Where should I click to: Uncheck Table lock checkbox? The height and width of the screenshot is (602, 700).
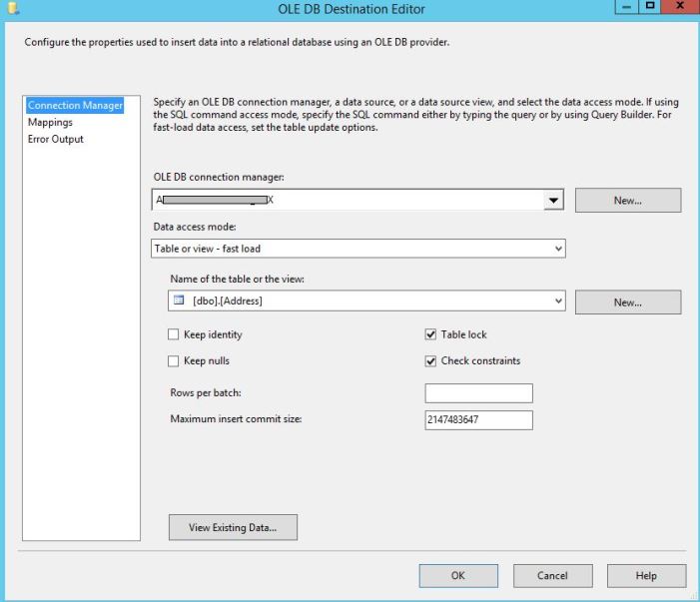pos(430,334)
